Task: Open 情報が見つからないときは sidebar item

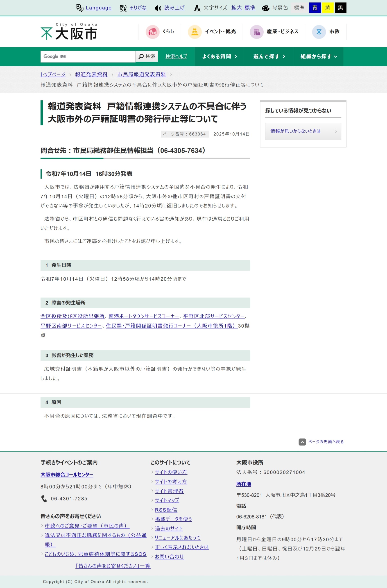Action: coord(303,131)
